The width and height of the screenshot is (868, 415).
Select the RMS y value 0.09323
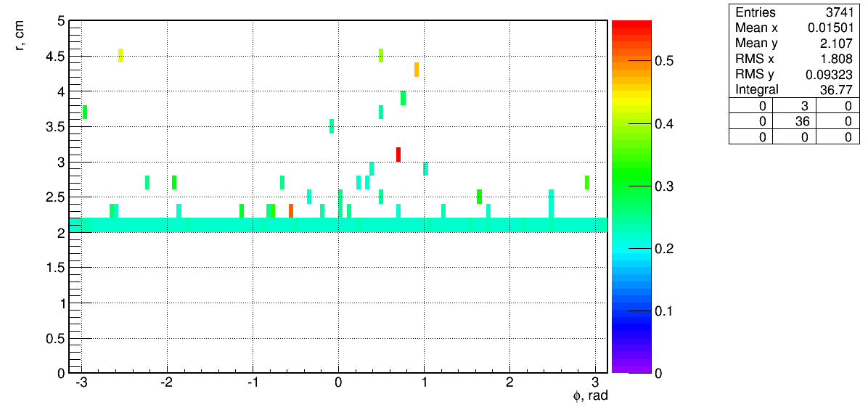click(x=830, y=75)
